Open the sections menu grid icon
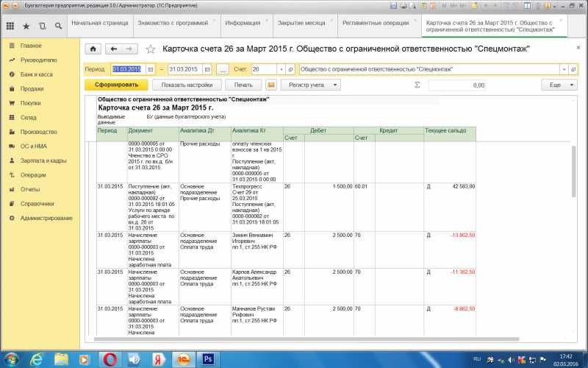 click(x=10, y=26)
